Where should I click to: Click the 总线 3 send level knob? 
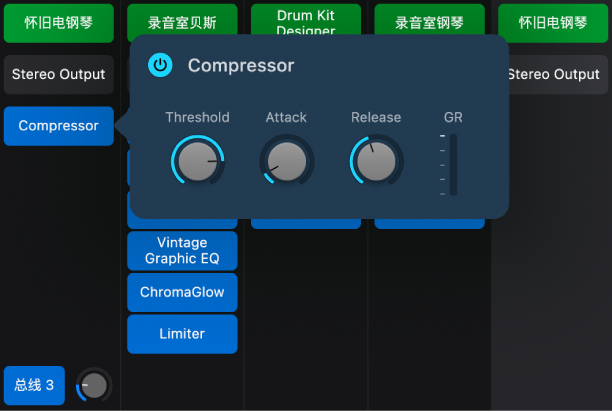click(94, 385)
